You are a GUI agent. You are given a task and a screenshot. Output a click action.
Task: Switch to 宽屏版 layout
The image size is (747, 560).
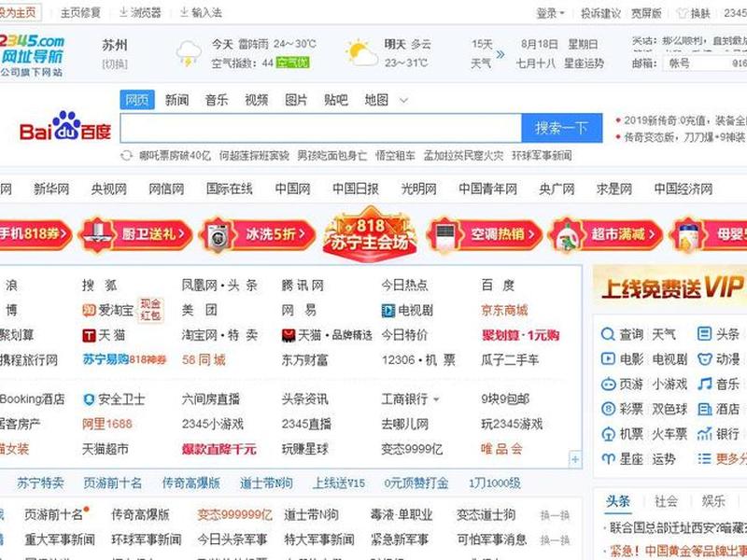point(646,13)
